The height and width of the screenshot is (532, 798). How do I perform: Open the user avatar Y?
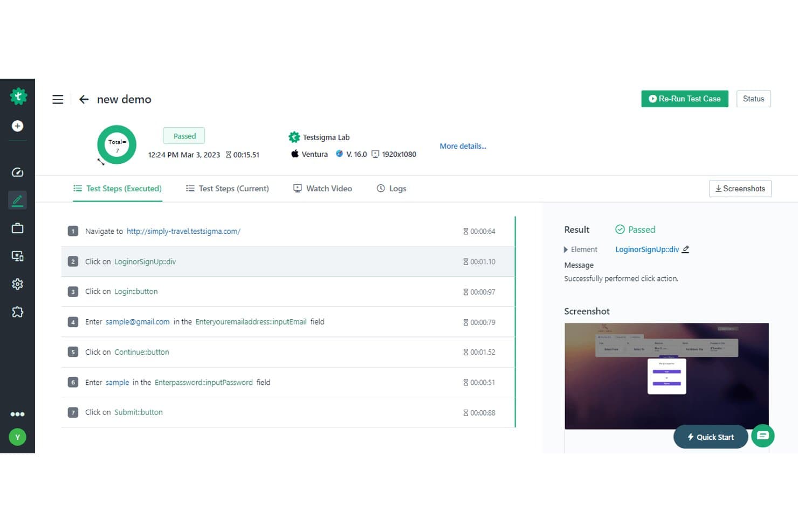[x=18, y=437]
